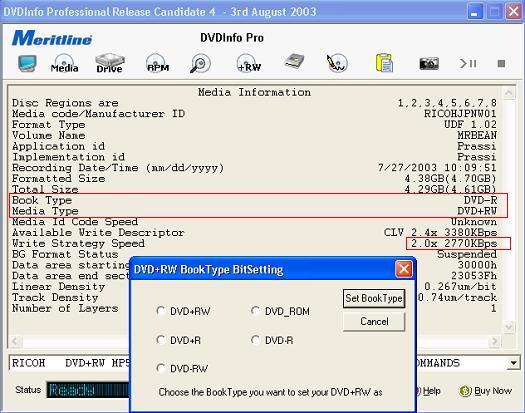Image resolution: width=525 pixels, height=413 pixels.
Task: Click the BG Format Status row
Action: [x=254, y=254]
